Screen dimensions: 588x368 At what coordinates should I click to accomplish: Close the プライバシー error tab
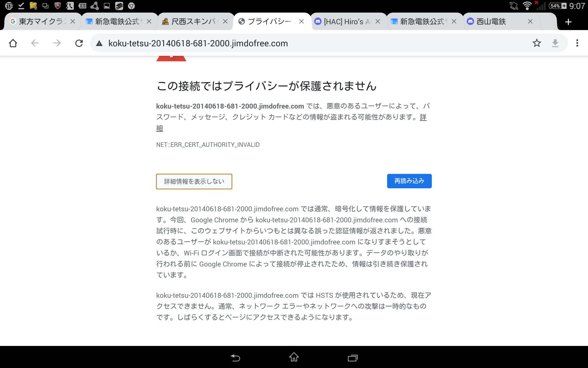[301, 21]
